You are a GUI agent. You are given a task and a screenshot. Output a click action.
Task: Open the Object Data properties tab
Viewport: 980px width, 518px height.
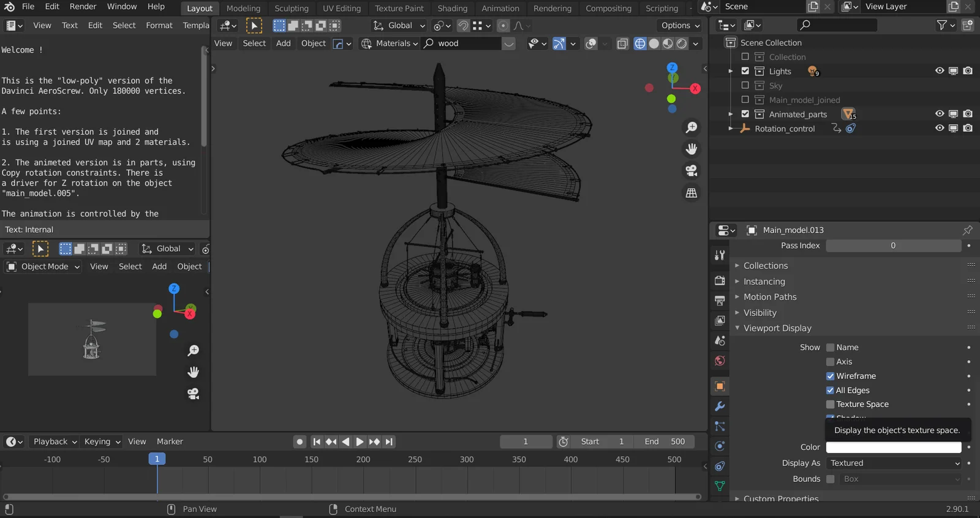720,486
